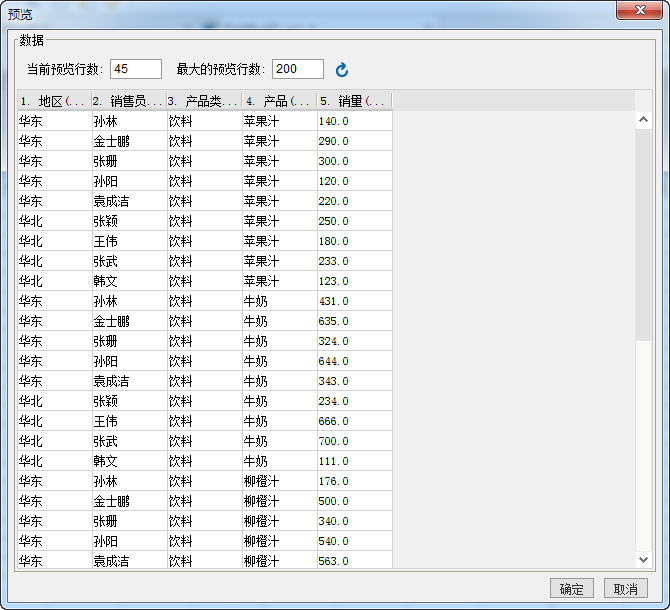
Task: Select the 2. 销售员 column header
Action: (x=129, y=101)
